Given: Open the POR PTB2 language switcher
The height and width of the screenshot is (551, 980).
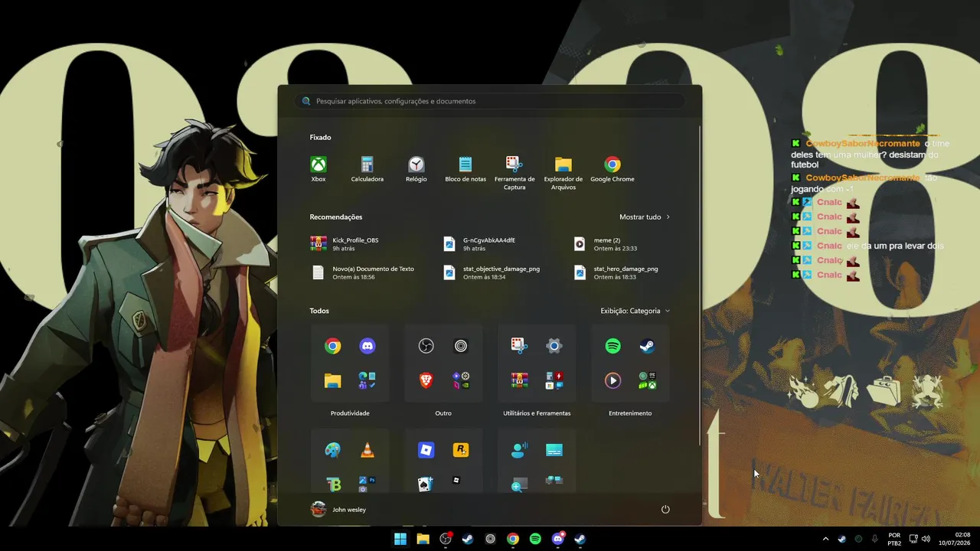Looking at the screenshot, I should (x=894, y=539).
